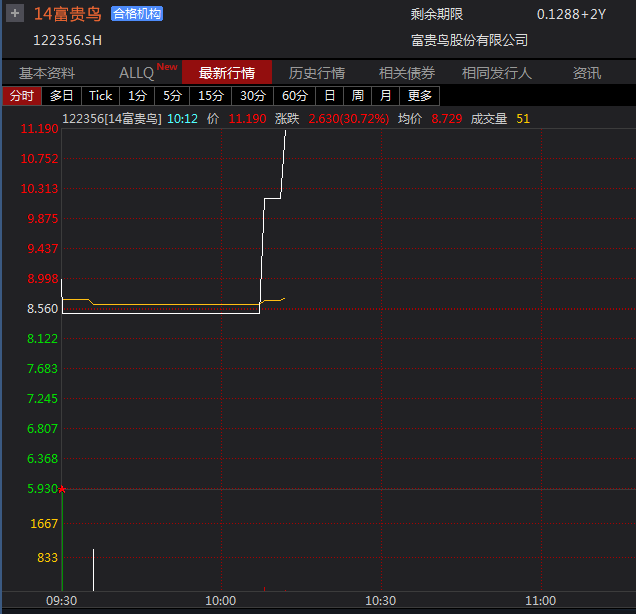Open the 相关债券 tab
Screen dimensions: 636x614
point(407,73)
